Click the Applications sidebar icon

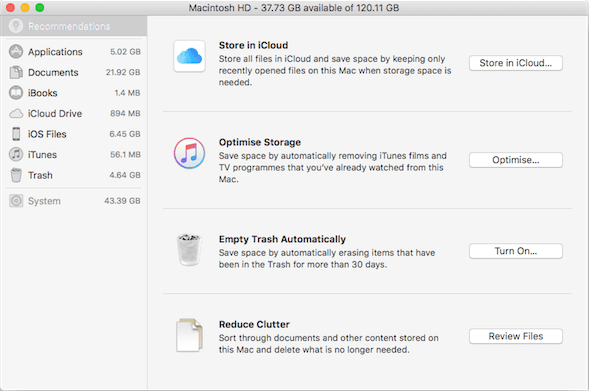click(x=16, y=51)
